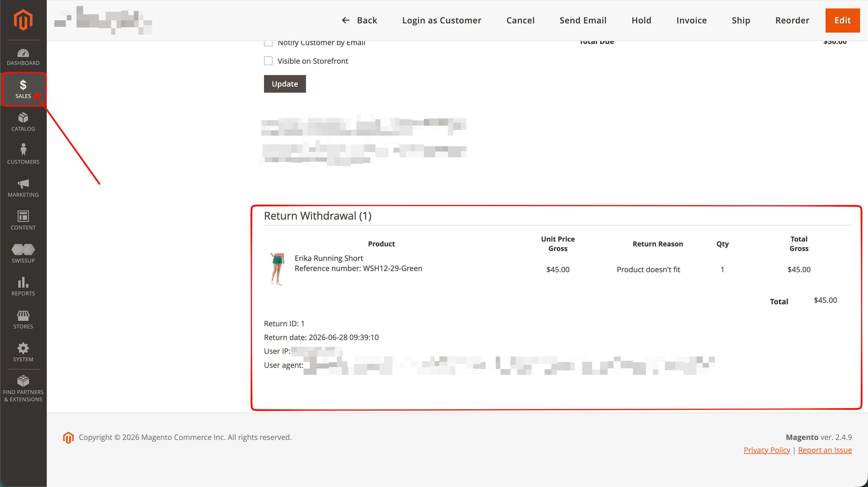Screen dimensions: 868x487
Task: Click the Update button
Action: 285,84
